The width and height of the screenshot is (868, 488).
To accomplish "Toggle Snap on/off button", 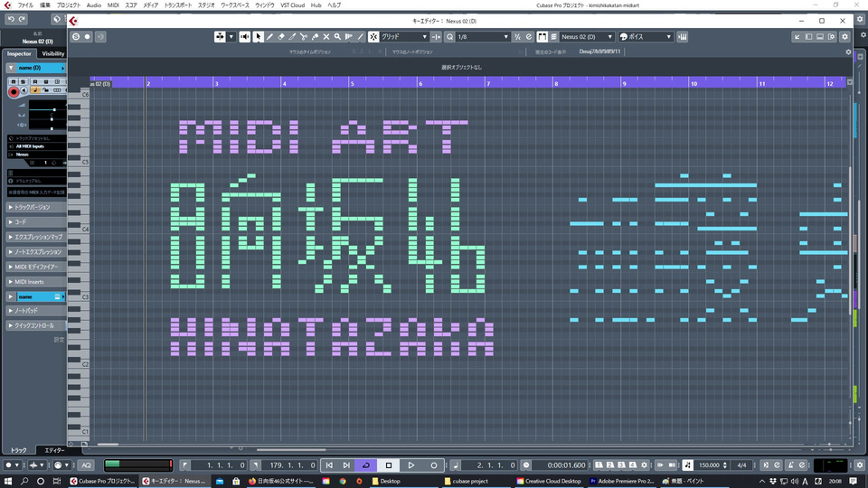I will (373, 36).
